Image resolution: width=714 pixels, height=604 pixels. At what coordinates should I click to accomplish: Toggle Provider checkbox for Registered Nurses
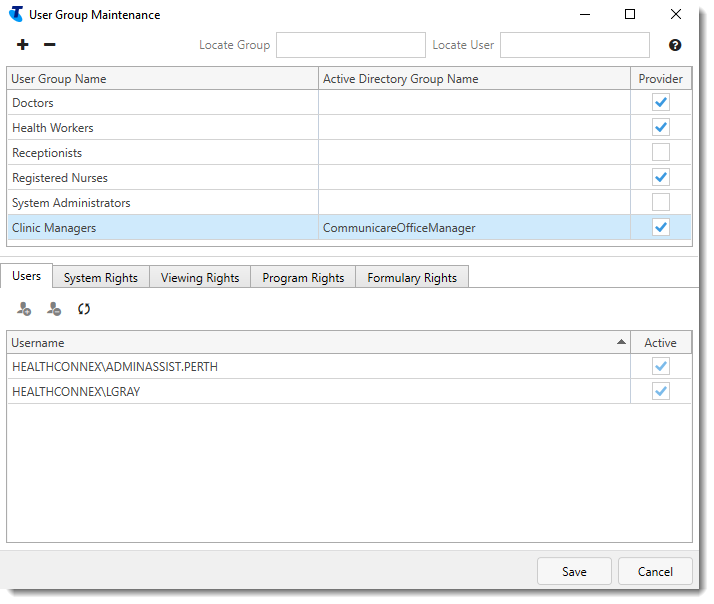(x=661, y=177)
